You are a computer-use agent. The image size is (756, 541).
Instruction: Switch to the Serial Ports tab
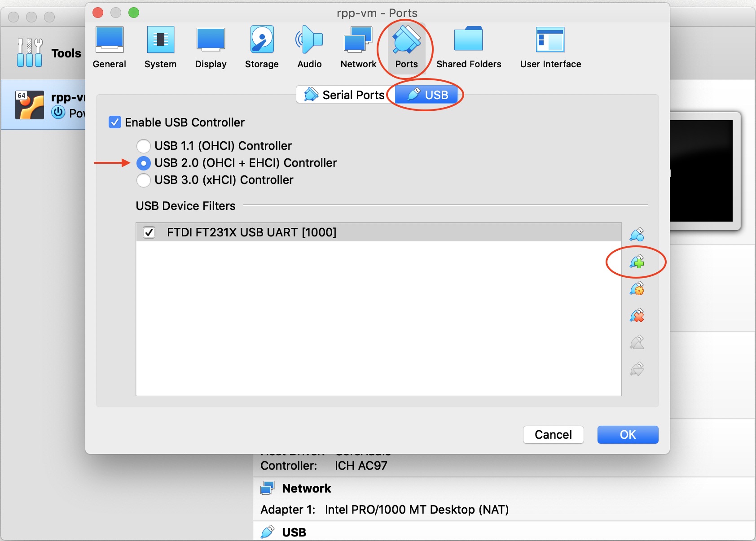point(345,95)
